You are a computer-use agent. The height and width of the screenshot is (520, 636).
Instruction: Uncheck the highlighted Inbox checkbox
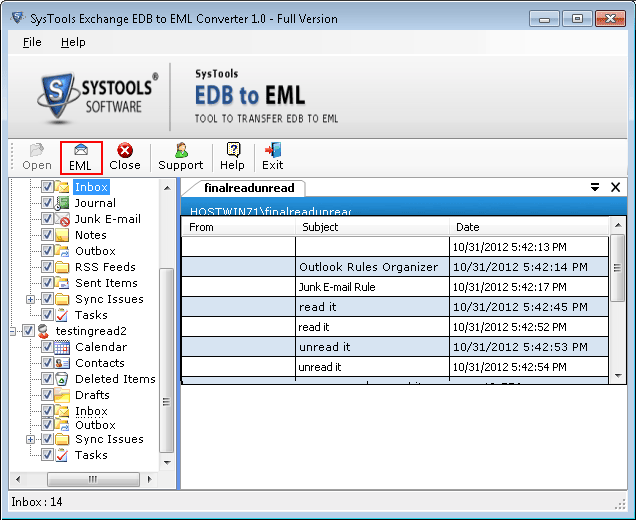coord(47,187)
